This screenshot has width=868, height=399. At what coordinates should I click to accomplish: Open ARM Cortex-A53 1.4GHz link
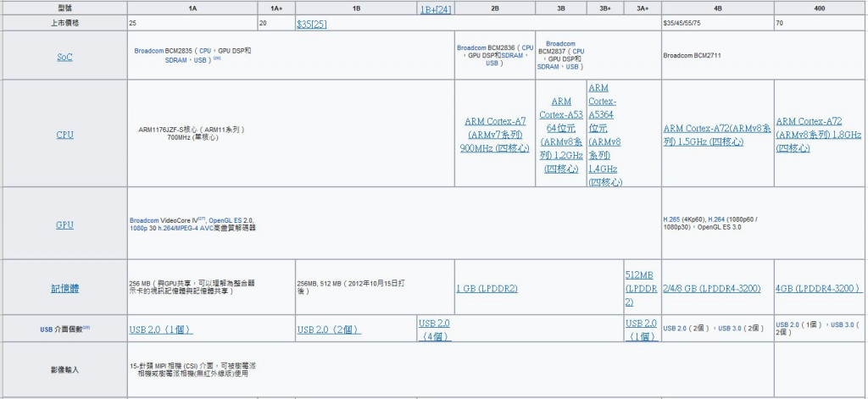coord(604,135)
